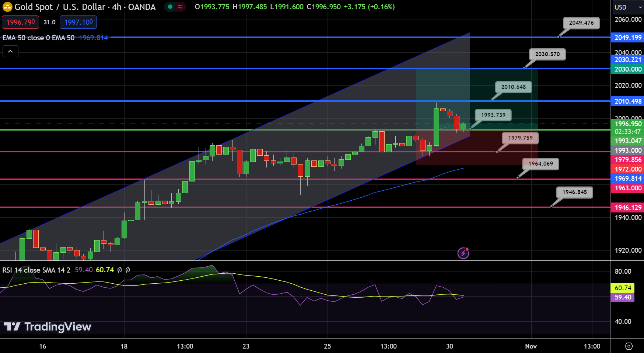Click the RSI 59.40 purple value label

coord(623,297)
